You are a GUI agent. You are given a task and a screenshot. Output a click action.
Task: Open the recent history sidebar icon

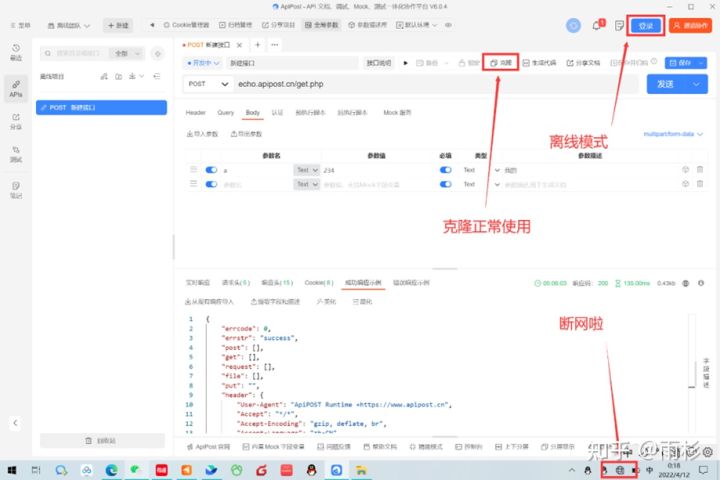[16, 52]
